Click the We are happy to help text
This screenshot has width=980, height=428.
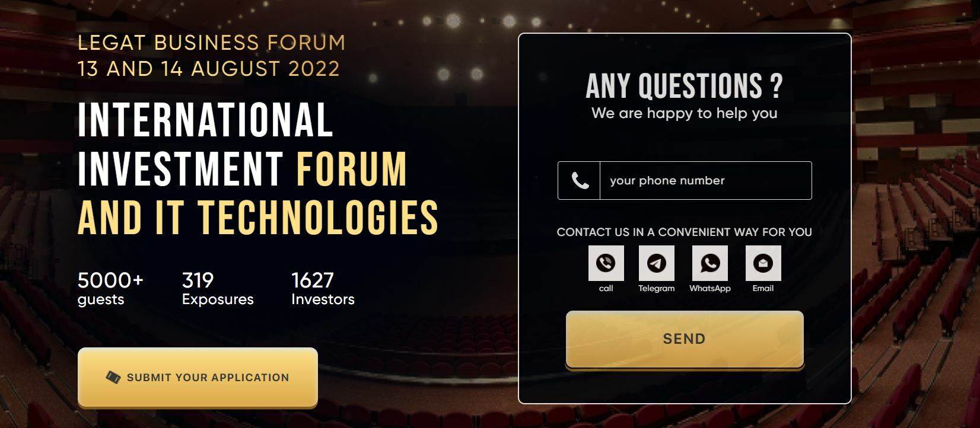(685, 113)
